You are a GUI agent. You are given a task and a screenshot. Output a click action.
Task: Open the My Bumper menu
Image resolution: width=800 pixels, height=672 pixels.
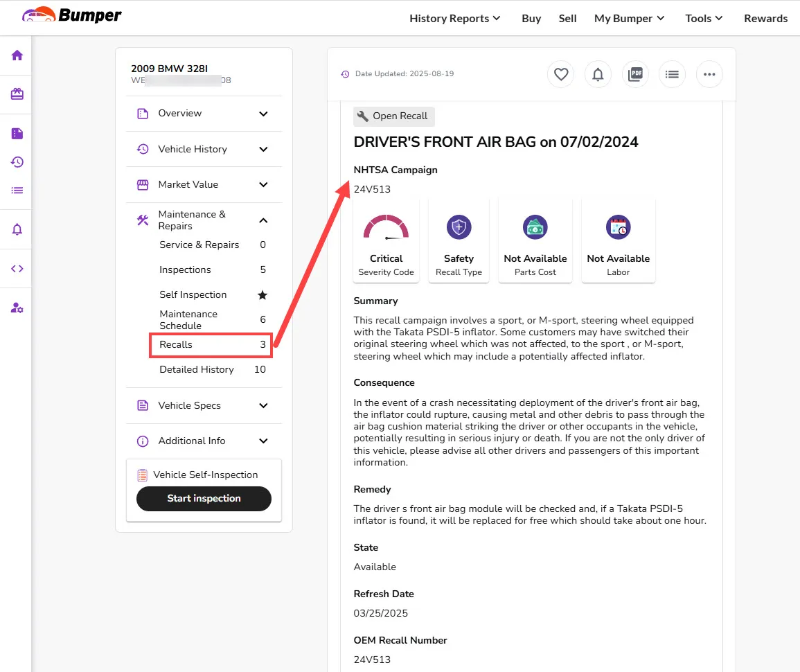629,19
